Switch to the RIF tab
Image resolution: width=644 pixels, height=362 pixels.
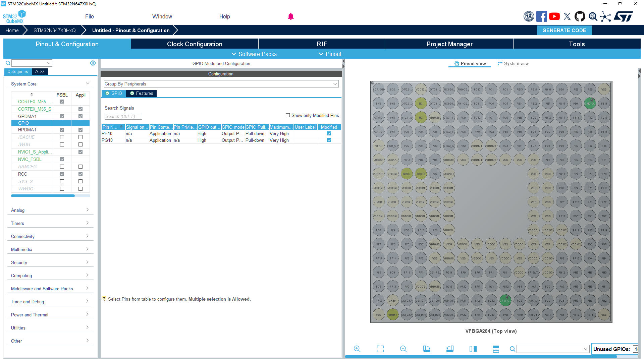click(x=322, y=44)
